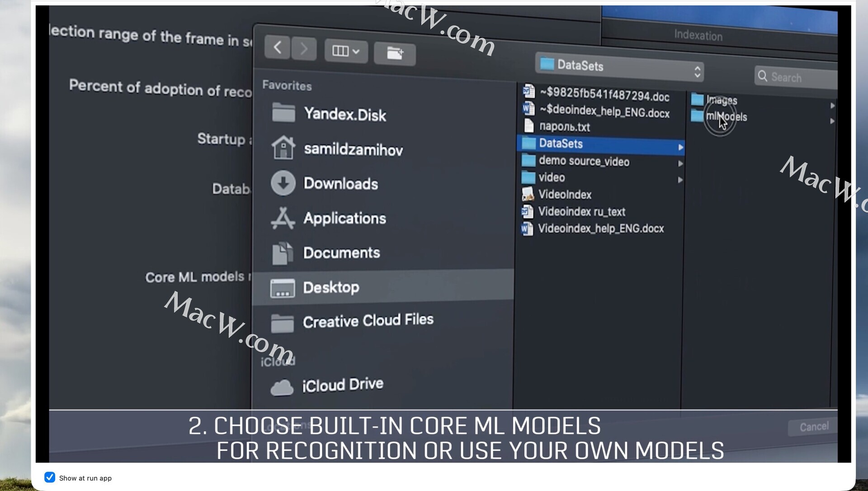Select the mlModels folder
Image resolution: width=868 pixels, height=491 pixels.
tap(726, 117)
